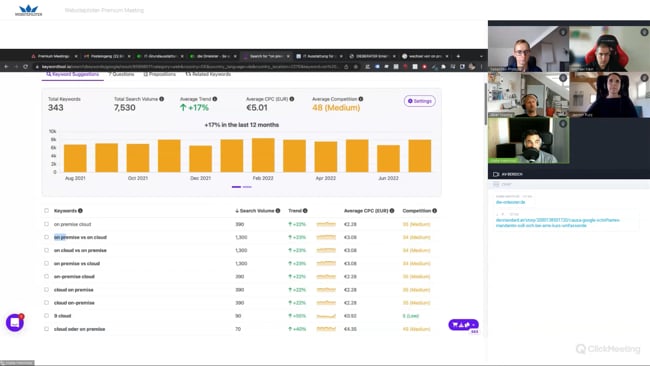Click corner icon on green-highlighted video tile

[563, 124]
